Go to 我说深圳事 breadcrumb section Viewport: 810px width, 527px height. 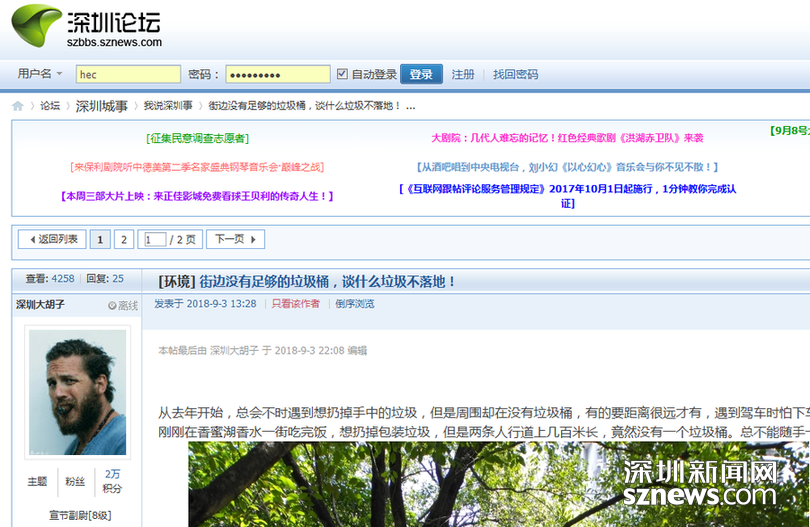(x=167, y=106)
